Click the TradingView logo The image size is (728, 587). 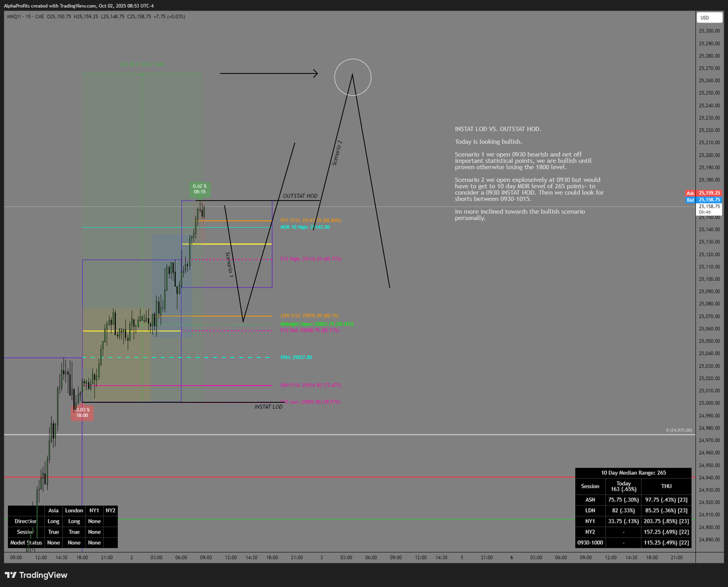(x=36, y=575)
